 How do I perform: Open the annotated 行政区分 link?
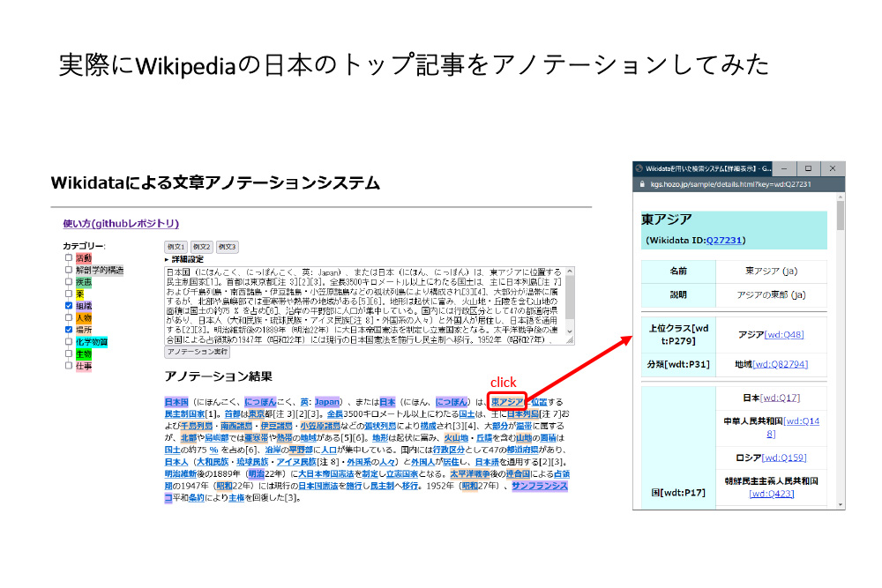pyautogui.click(x=449, y=450)
